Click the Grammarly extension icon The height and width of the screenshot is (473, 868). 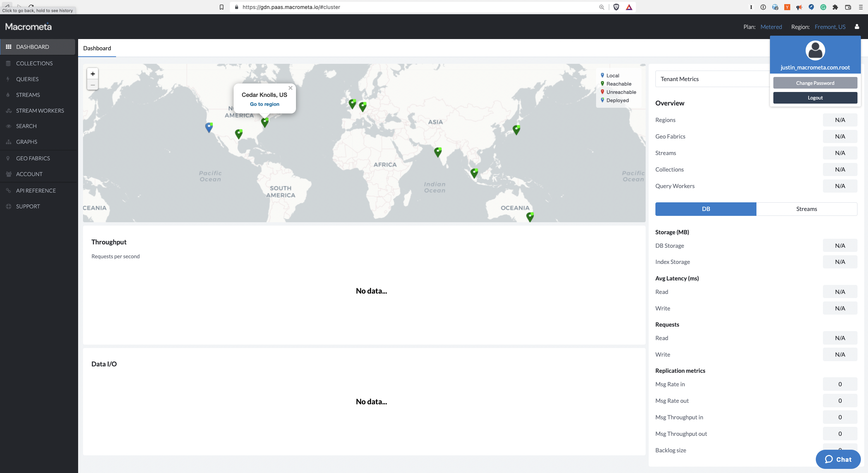pyautogui.click(x=823, y=7)
